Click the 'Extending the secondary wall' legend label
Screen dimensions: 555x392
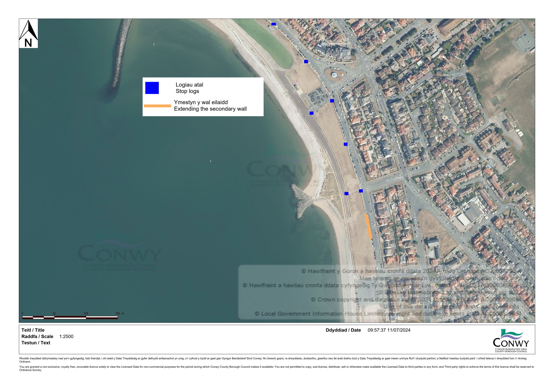pyautogui.click(x=210, y=109)
